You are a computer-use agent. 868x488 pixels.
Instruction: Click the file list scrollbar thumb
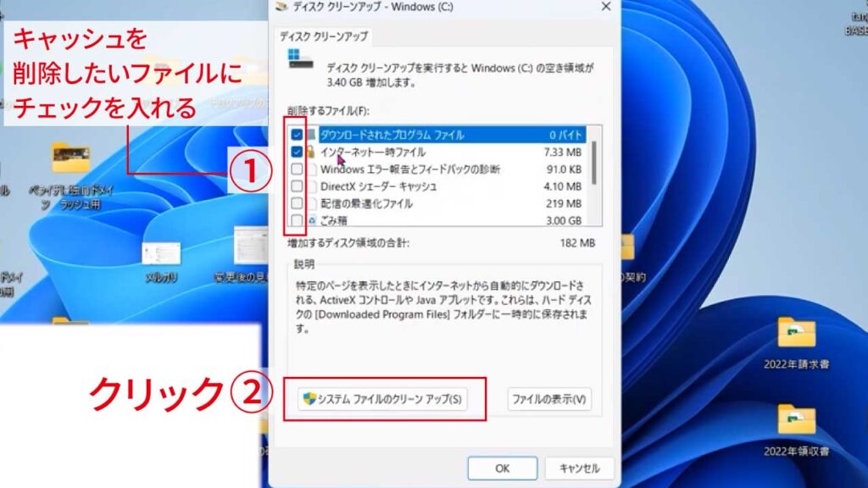pos(594,164)
